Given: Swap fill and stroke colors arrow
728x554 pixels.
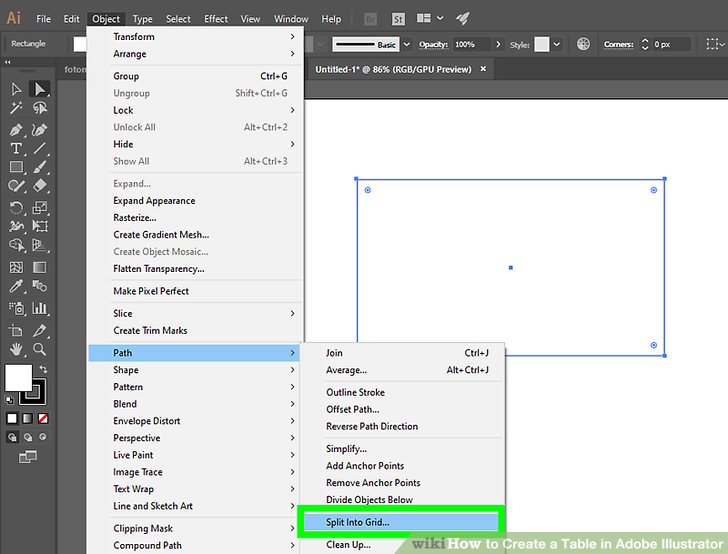Looking at the screenshot, I should [44, 369].
